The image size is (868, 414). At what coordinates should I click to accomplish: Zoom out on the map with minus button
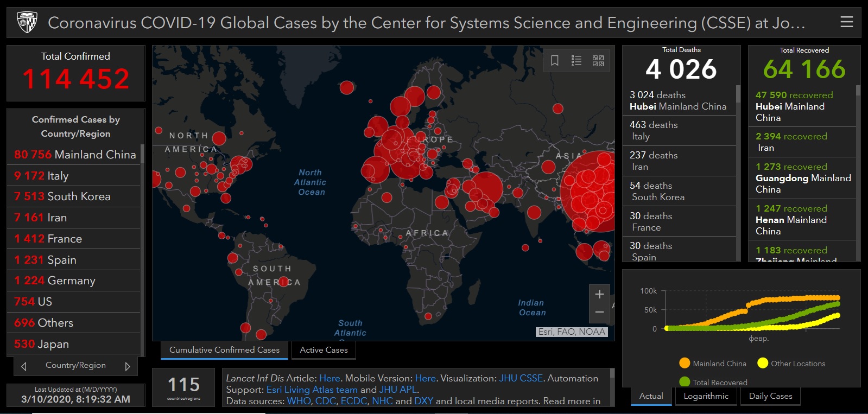tap(599, 313)
